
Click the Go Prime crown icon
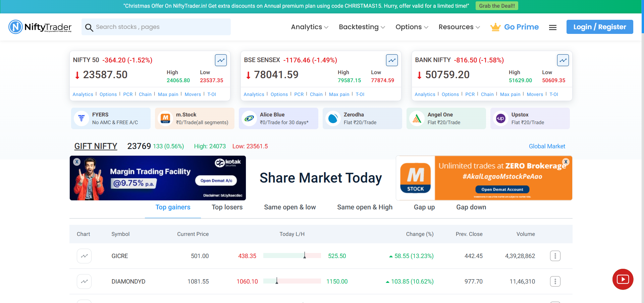click(x=495, y=27)
